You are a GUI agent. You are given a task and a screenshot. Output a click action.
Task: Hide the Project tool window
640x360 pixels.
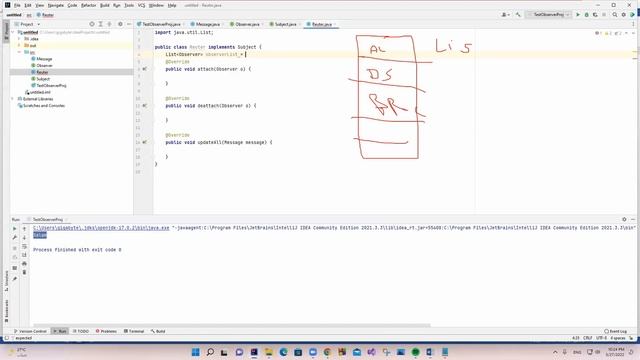tap(129, 24)
